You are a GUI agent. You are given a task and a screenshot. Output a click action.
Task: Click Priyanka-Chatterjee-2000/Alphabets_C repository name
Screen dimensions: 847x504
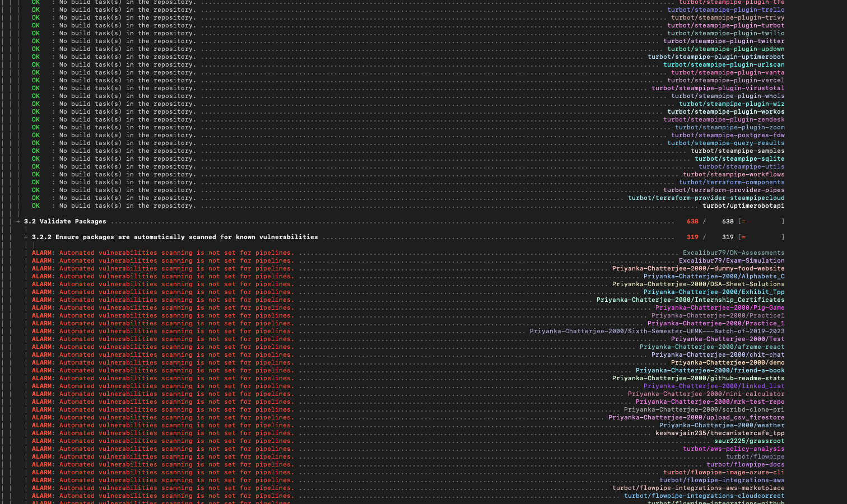[x=714, y=277]
